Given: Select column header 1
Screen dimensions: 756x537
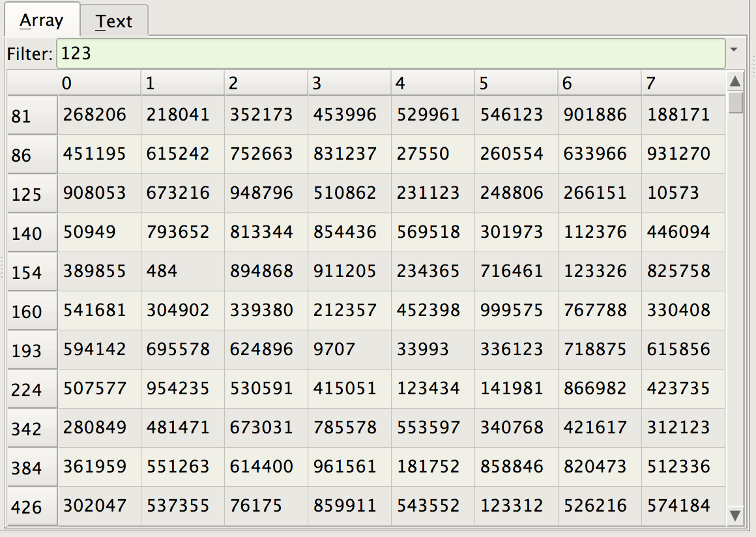Looking at the screenshot, I should 182,83.
